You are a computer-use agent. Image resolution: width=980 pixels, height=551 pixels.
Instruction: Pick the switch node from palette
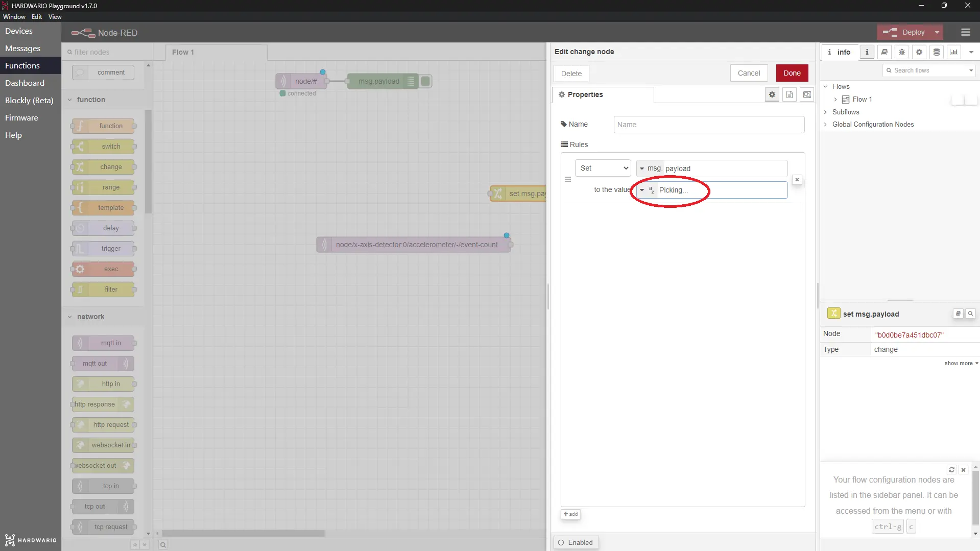(103, 147)
